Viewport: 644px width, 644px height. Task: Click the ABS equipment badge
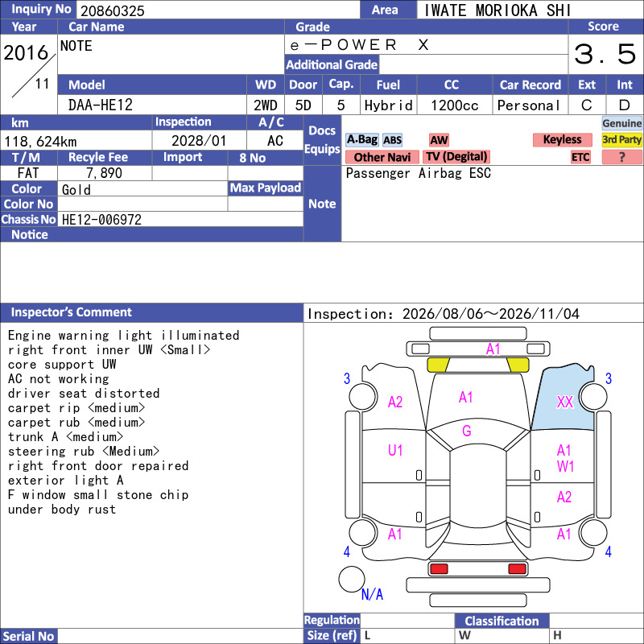coord(392,140)
